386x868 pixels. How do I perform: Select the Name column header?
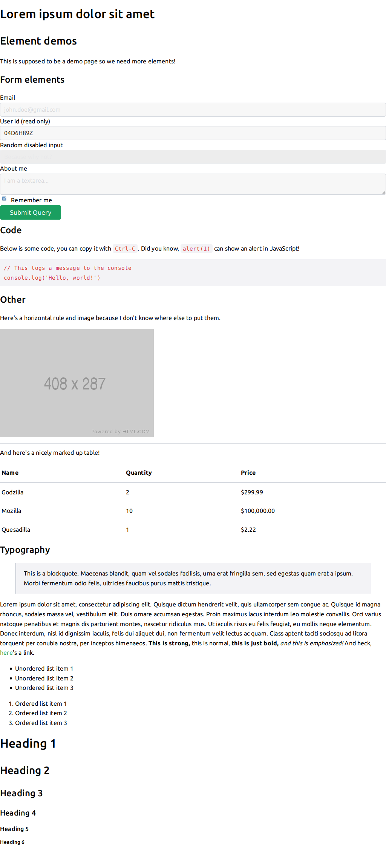coord(10,472)
